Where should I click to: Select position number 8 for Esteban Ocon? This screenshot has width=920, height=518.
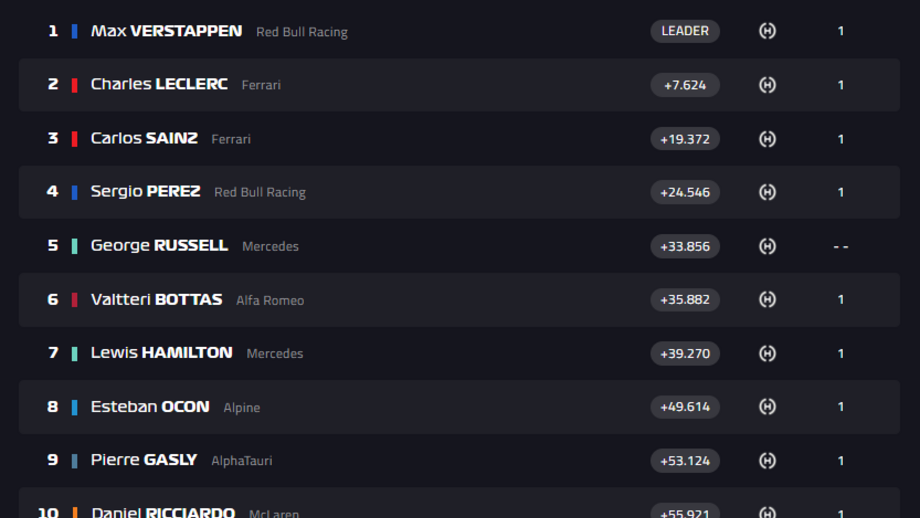[x=53, y=407]
